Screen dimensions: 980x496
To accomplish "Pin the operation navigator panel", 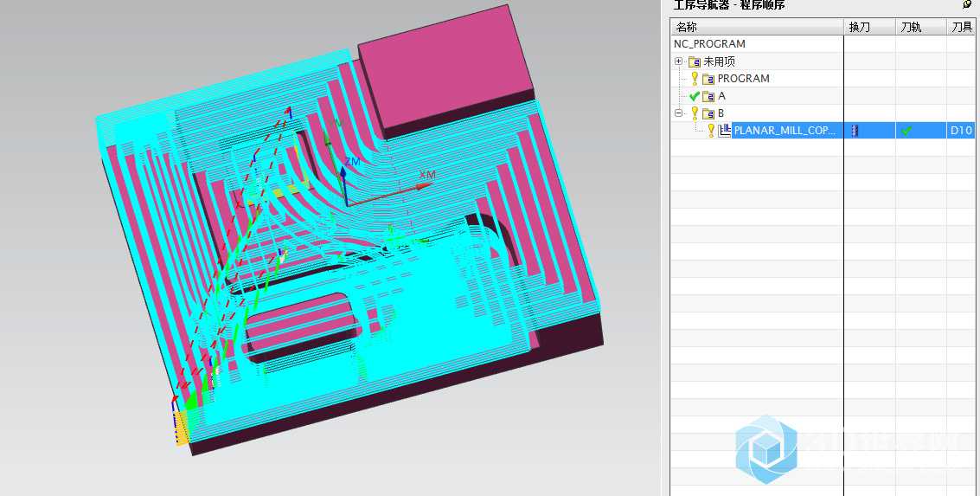I will coord(967,5).
